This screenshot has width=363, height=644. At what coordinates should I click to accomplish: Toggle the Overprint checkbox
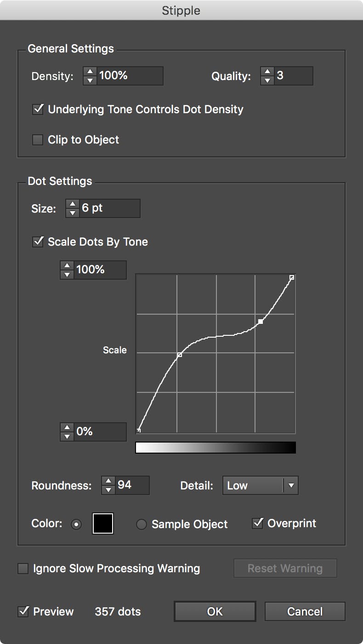(257, 523)
